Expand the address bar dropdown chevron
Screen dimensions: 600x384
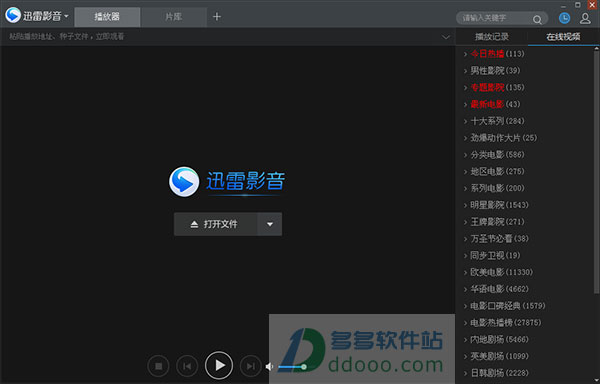(x=446, y=37)
